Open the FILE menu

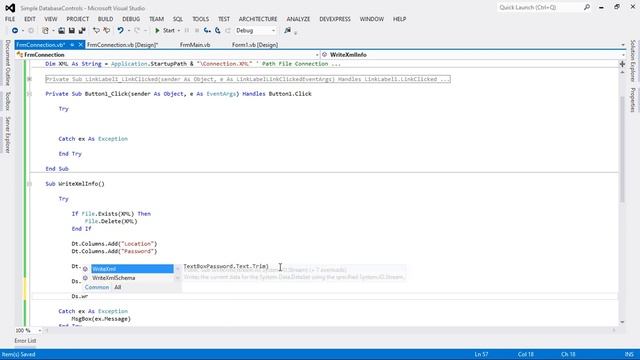pos(10,19)
